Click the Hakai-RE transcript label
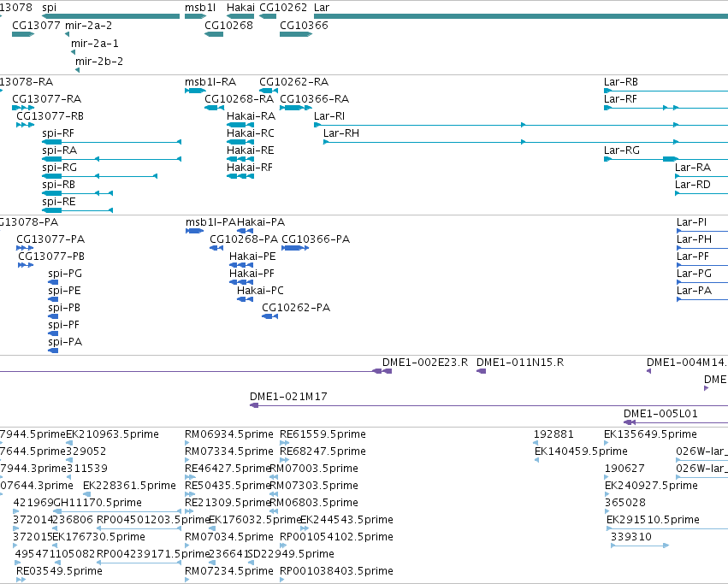Viewport: 728px width, 584px height. [x=251, y=150]
